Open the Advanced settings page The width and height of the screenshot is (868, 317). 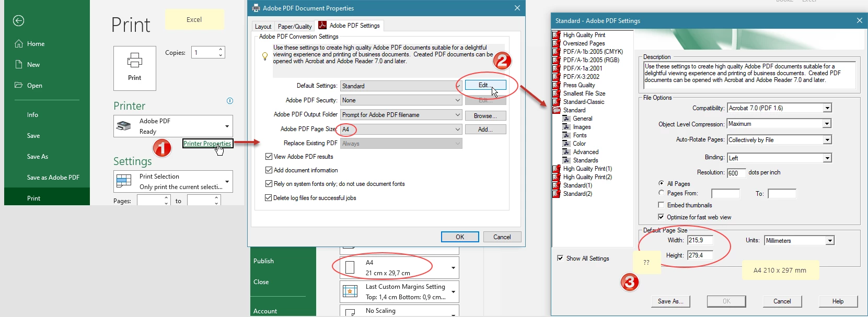[x=585, y=152]
